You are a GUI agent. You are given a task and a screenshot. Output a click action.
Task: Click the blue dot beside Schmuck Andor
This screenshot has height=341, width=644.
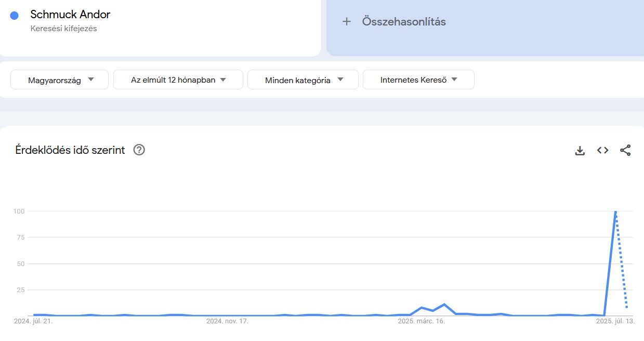(15, 16)
